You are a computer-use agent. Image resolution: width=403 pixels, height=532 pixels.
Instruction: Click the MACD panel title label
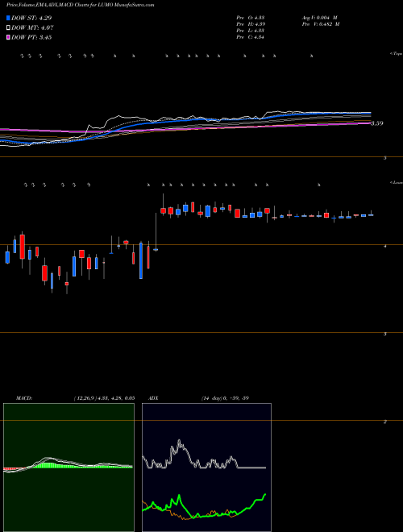pyautogui.click(x=24, y=398)
